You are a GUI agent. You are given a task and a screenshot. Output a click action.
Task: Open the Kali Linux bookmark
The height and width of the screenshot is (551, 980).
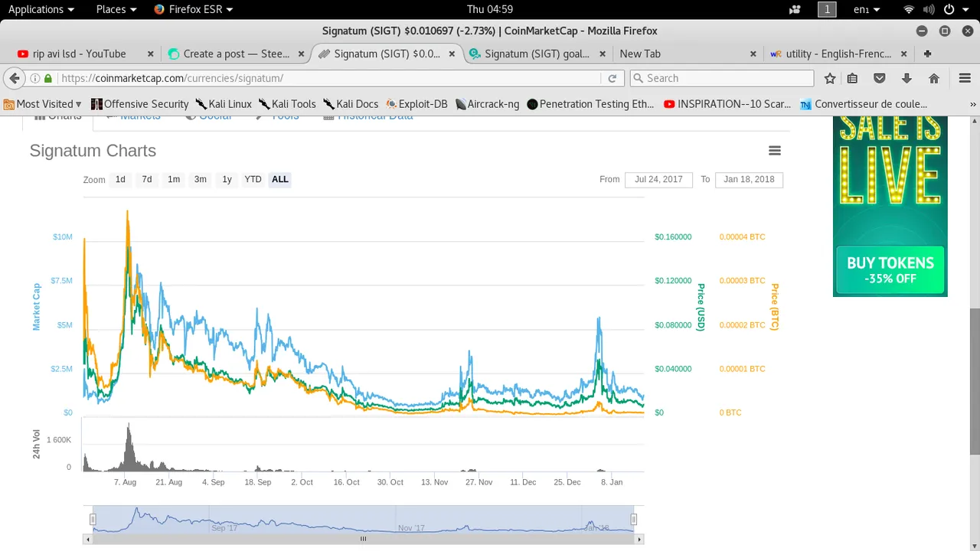click(224, 104)
